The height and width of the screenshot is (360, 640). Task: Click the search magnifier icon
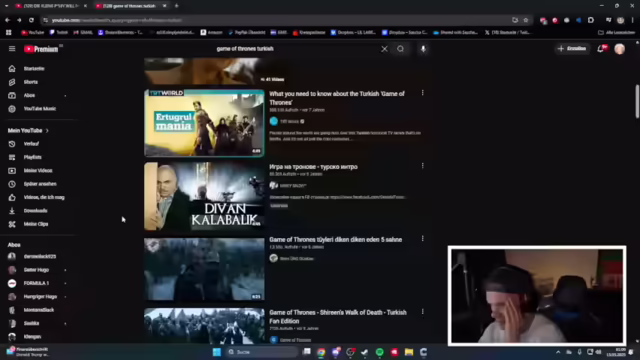pyautogui.click(x=400, y=49)
